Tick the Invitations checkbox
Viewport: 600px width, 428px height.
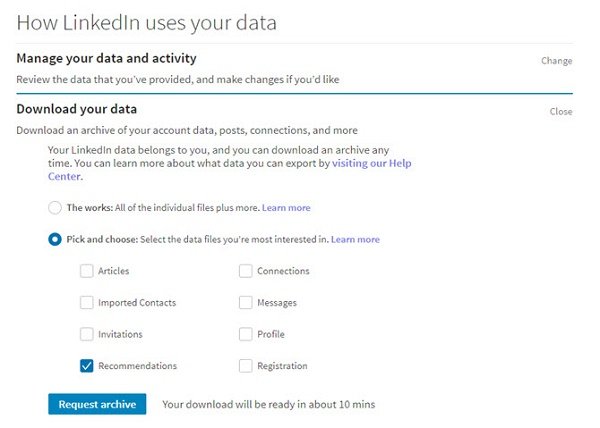[x=87, y=334]
